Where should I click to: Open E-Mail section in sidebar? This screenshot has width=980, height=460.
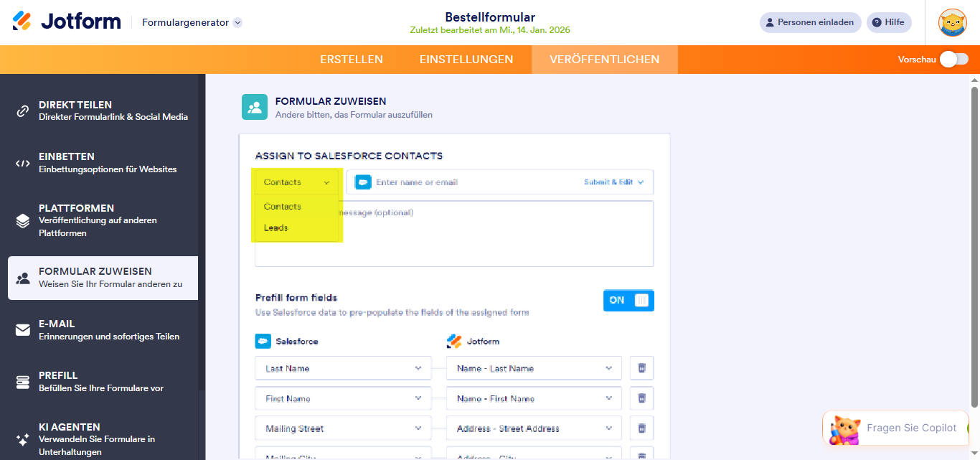click(103, 330)
